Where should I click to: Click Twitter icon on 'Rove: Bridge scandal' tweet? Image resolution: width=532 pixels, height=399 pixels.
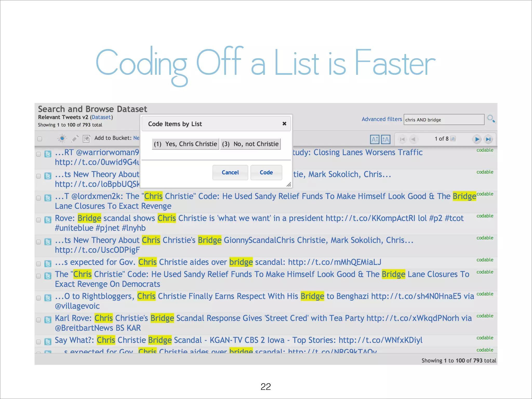48,220
